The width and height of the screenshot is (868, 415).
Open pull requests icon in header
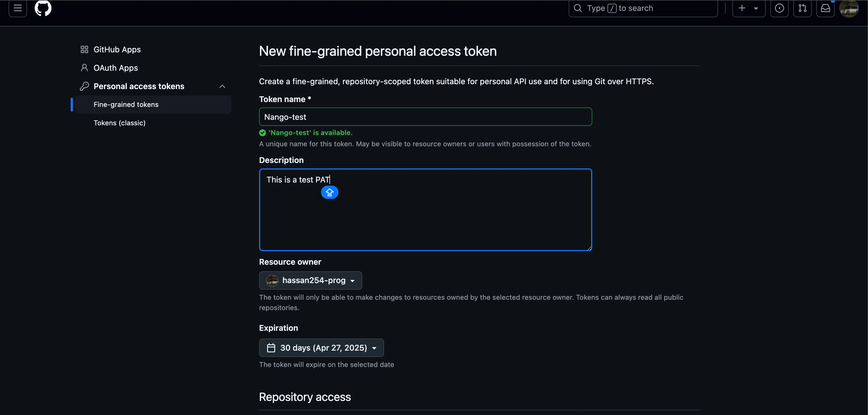[802, 8]
